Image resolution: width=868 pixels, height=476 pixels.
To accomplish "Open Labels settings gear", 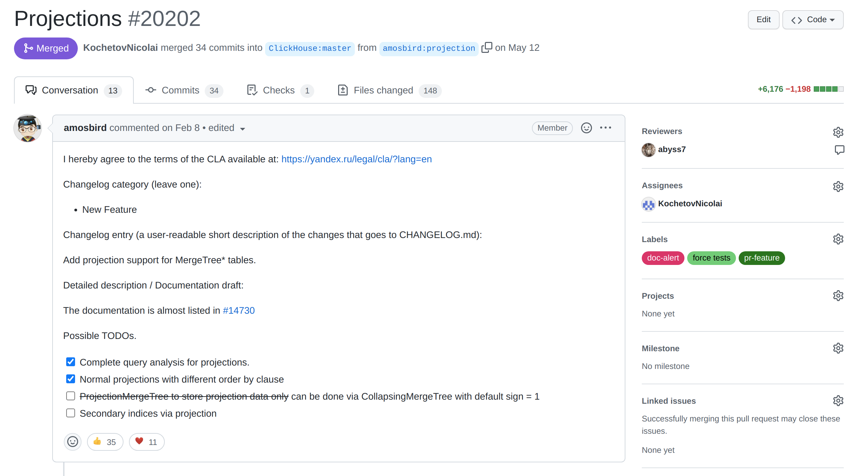I will click(838, 239).
